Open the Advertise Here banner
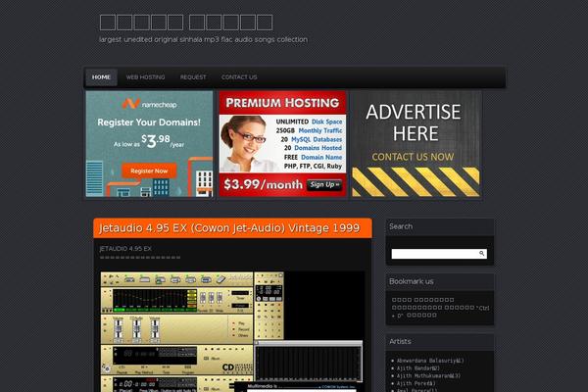 416,144
